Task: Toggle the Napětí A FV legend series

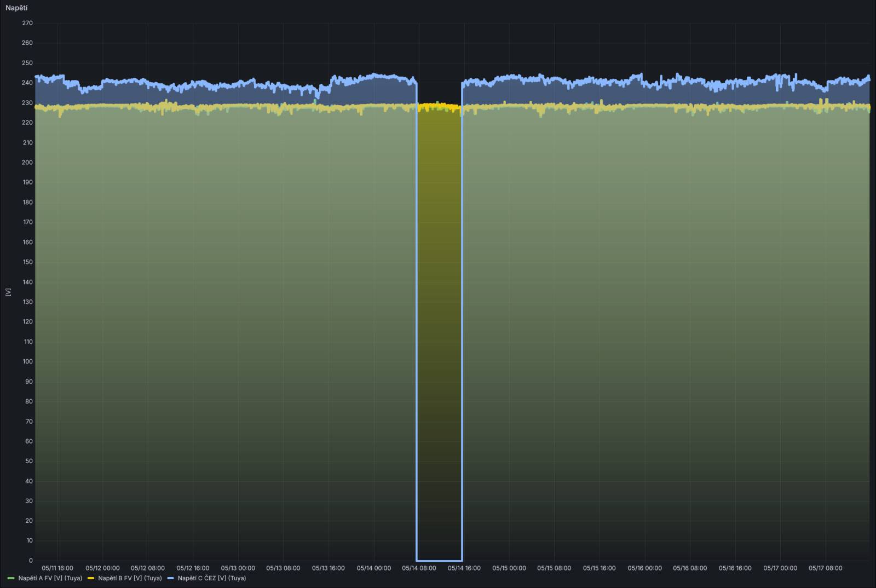Action: (x=50, y=578)
